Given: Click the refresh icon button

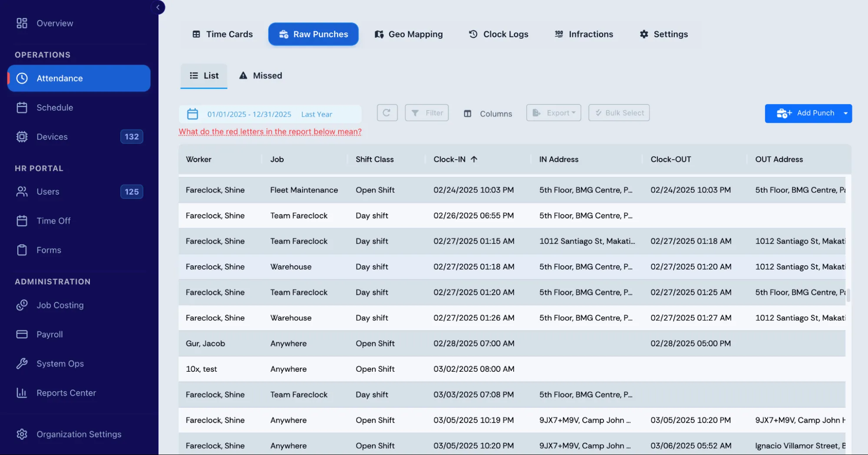Looking at the screenshot, I should (387, 113).
